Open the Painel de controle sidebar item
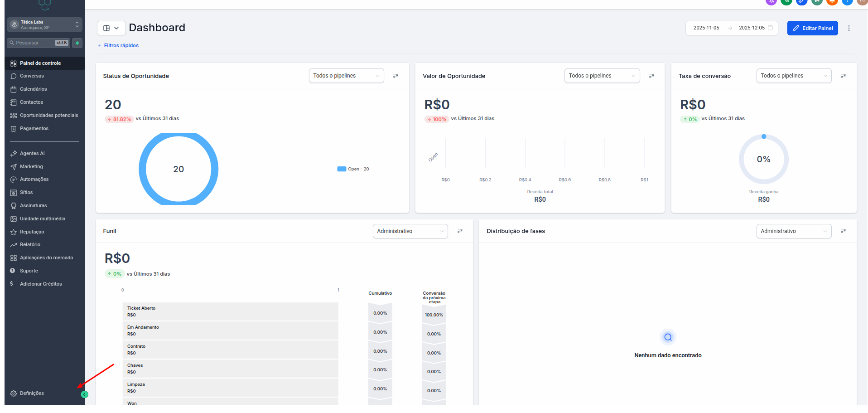Screen dimensions: 868x413 45,63
